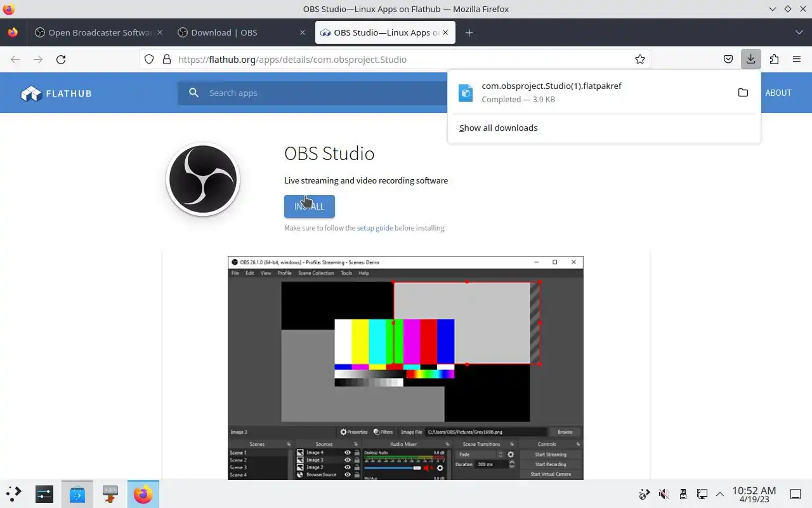Go back to the previous page
812x508 pixels.
pyautogui.click(x=15, y=59)
